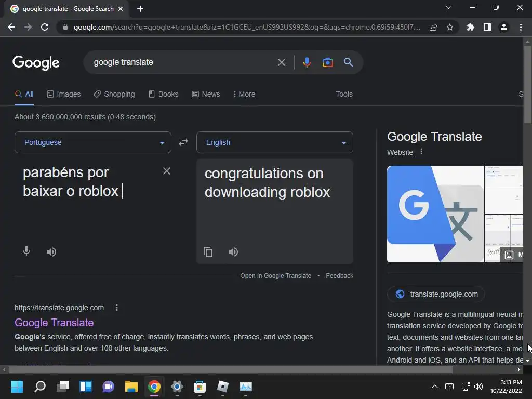Open the Google Translate result title
532x399 pixels.
coord(54,323)
